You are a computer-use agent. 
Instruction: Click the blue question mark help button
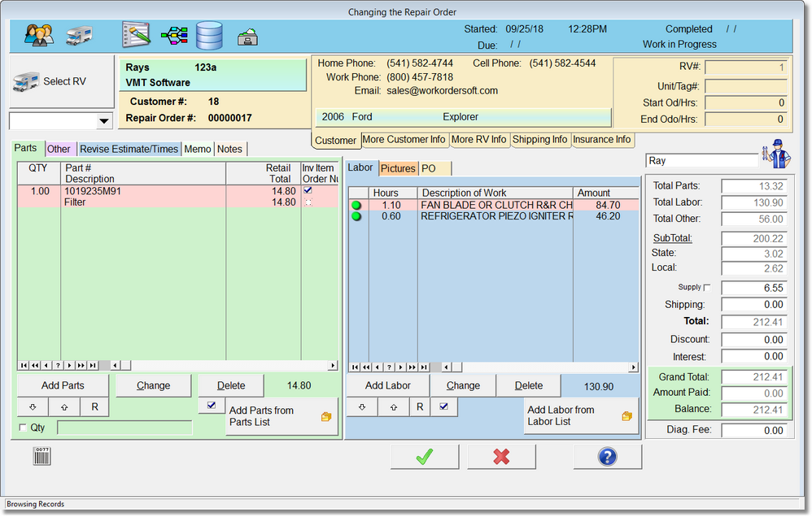pyautogui.click(x=607, y=457)
